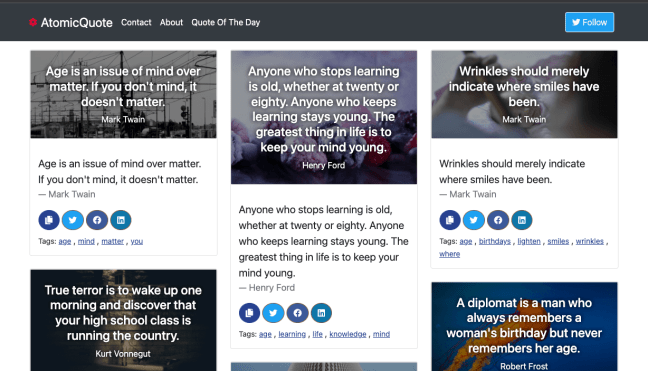
Task: Copy the 'Age is an issue' quote
Action: (49, 220)
